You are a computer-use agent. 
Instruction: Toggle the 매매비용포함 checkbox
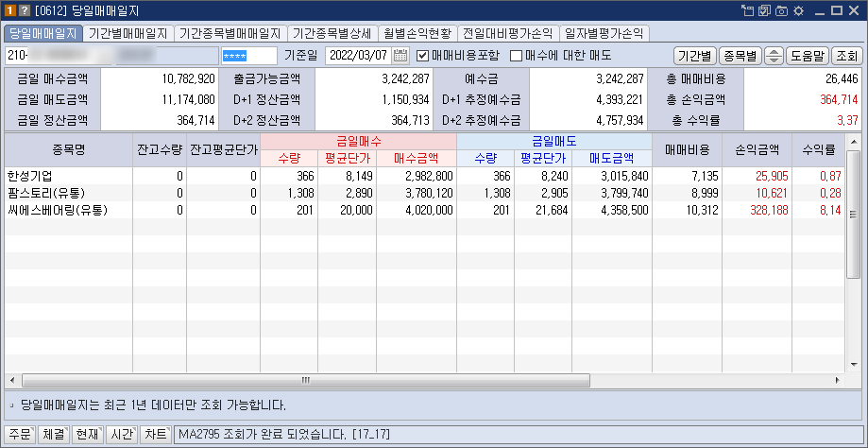click(422, 56)
